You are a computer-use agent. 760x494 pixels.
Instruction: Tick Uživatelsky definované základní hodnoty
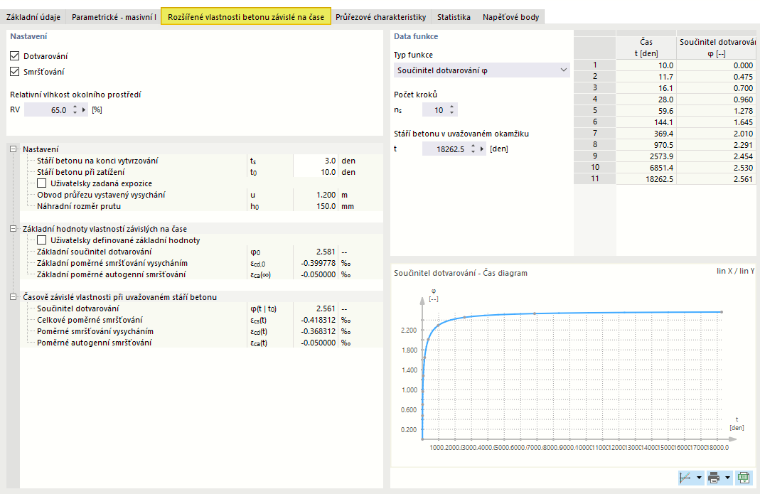pos(42,240)
